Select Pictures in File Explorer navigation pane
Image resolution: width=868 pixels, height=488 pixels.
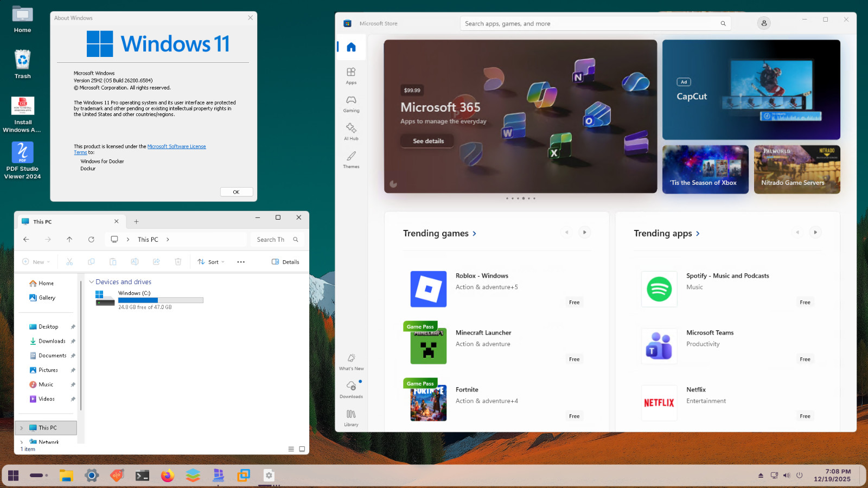(x=48, y=370)
